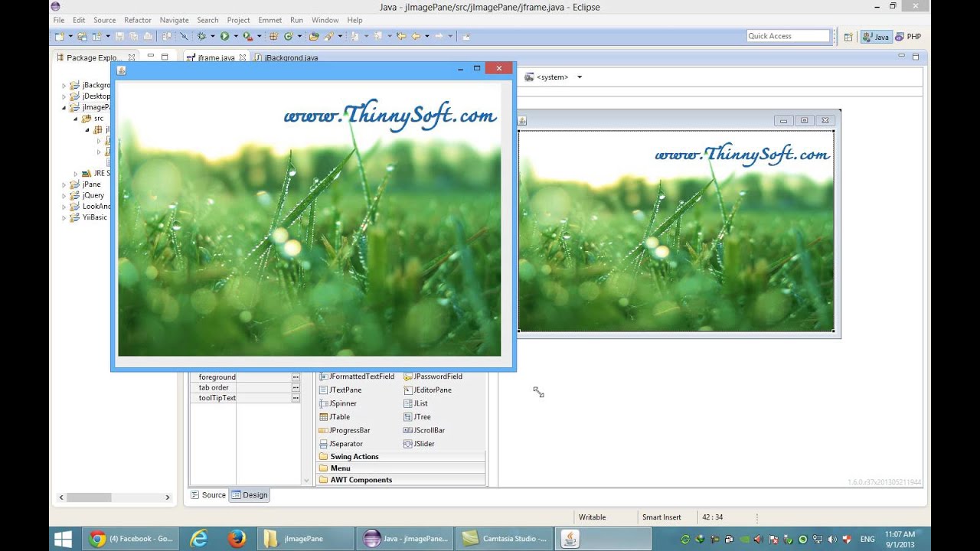Open Internet Explorer from the taskbar
980x551 pixels.
point(199,538)
